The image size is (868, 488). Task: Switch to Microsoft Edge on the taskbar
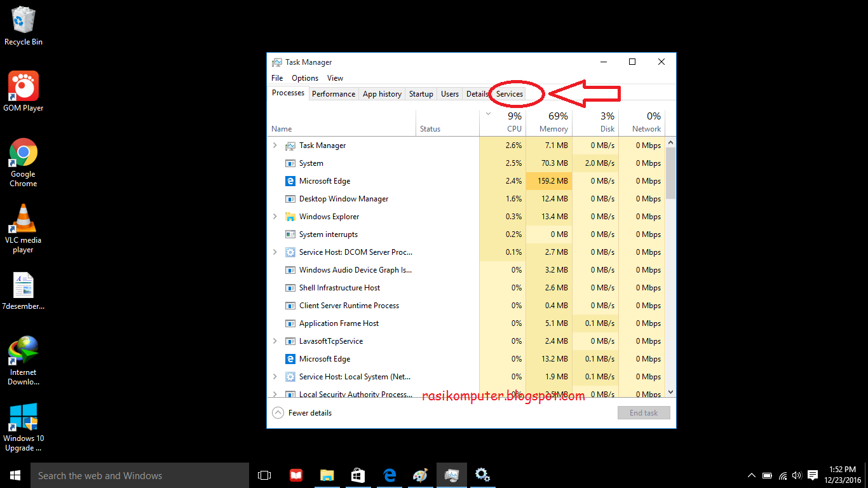tap(390, 475)
